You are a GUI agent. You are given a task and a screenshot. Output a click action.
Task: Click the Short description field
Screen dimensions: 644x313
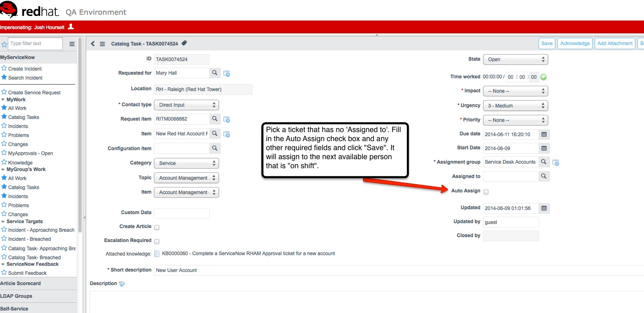pyautogui.click(x=399, y=270)
